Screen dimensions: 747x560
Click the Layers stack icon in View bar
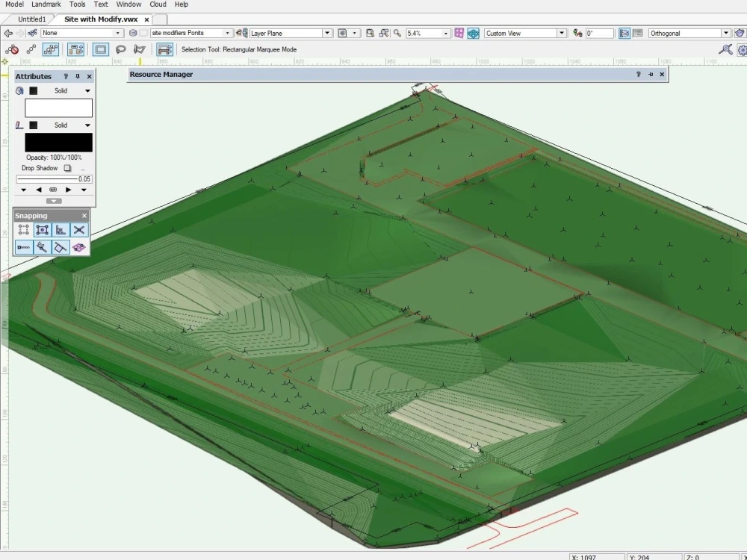point(134,34)
